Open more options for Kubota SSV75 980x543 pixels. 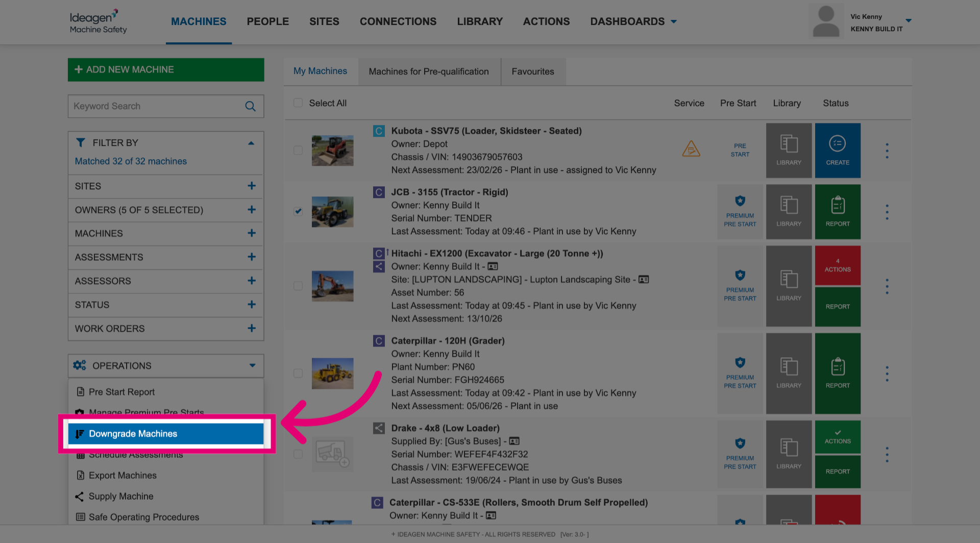pos(887,151)
